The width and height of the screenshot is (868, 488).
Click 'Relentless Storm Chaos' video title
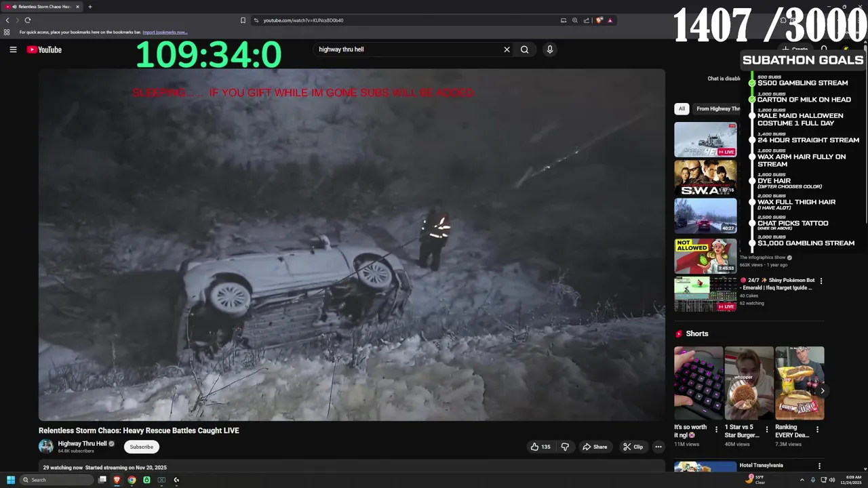[139, 430]
